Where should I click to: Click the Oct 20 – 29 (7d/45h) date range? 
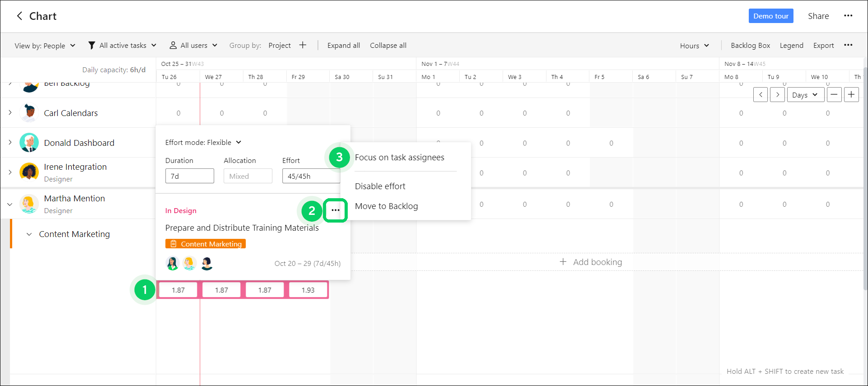(308, 263)
